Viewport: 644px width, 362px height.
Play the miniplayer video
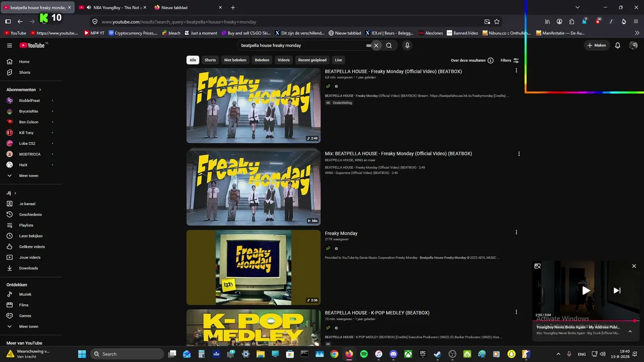coord(586,290)
